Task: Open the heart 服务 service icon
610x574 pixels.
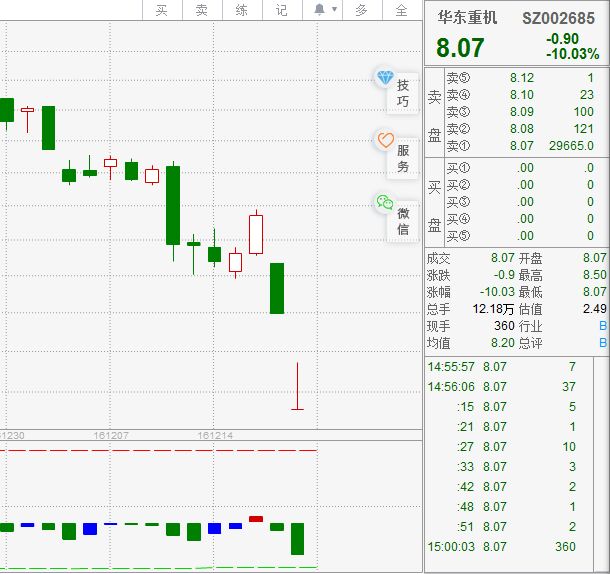Action: click(x=385, y=141)
